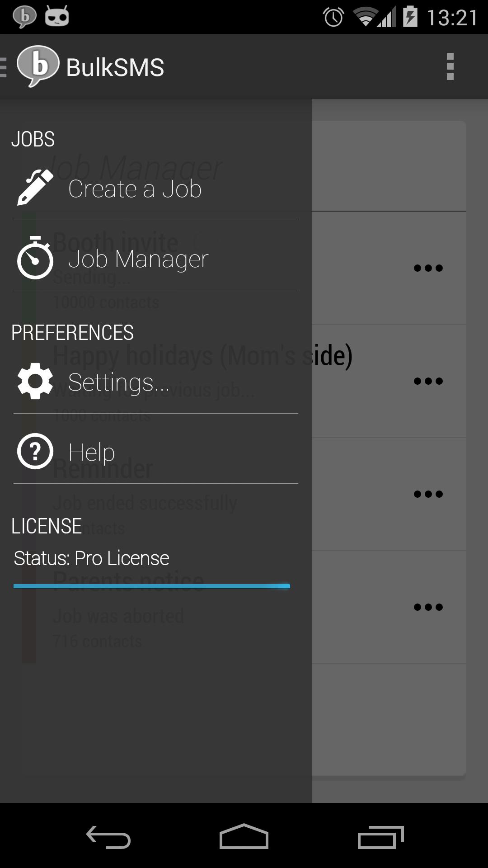
Task: Open the recent apps switcher
Action: (x=380, y=837)
